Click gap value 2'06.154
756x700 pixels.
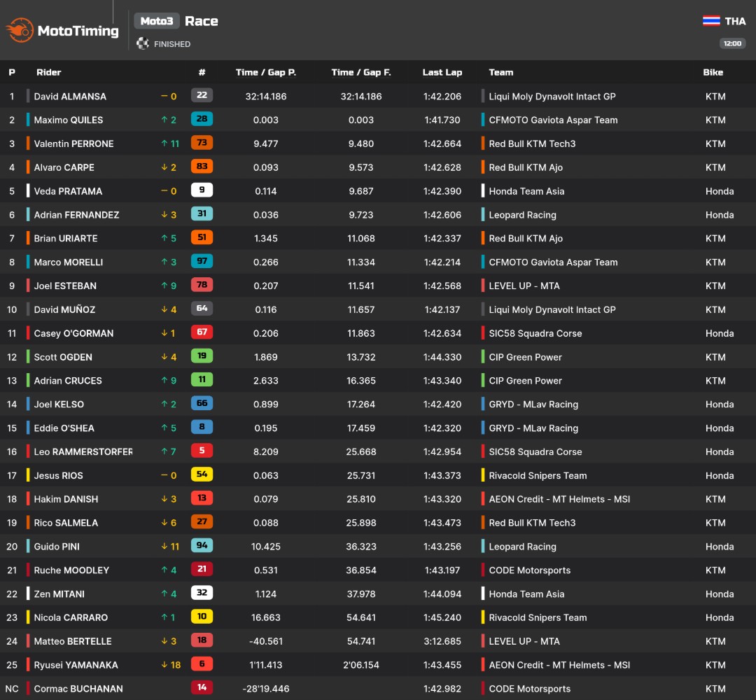pos(361,665)
